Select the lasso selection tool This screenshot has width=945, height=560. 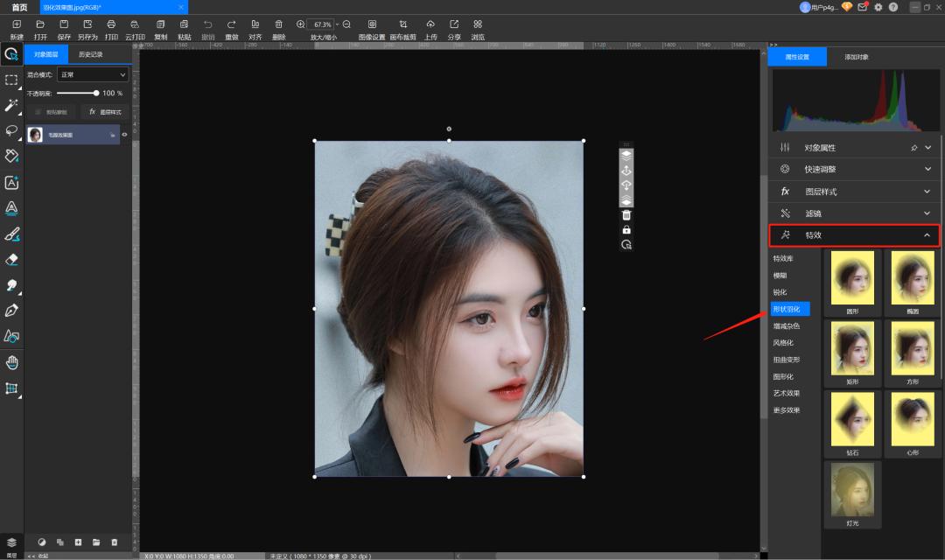(11, 130)
